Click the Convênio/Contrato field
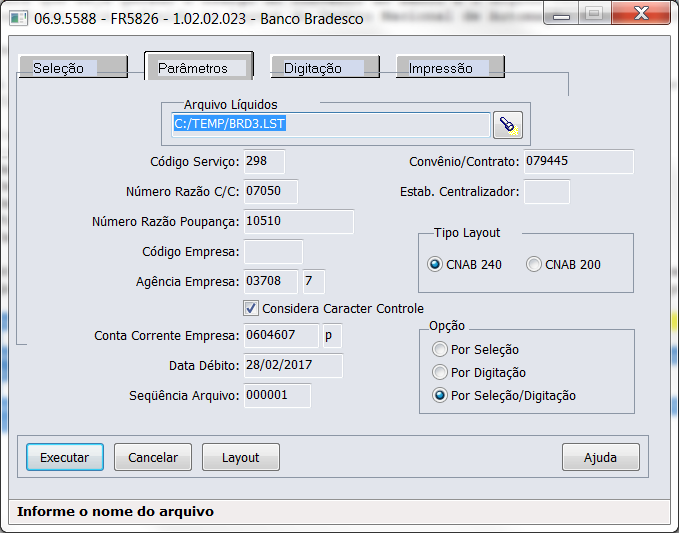Image resolution: width=679 pixels, height=533 pixels. click(579, 162)
